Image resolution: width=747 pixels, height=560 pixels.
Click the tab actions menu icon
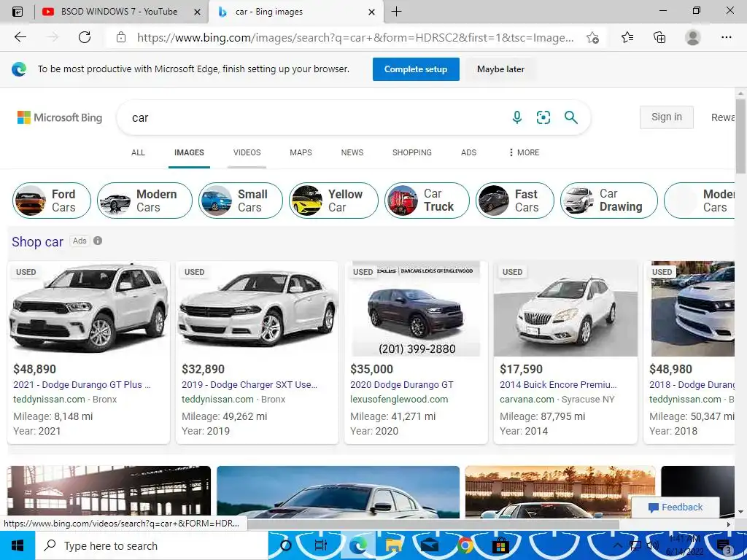point(18,12)
